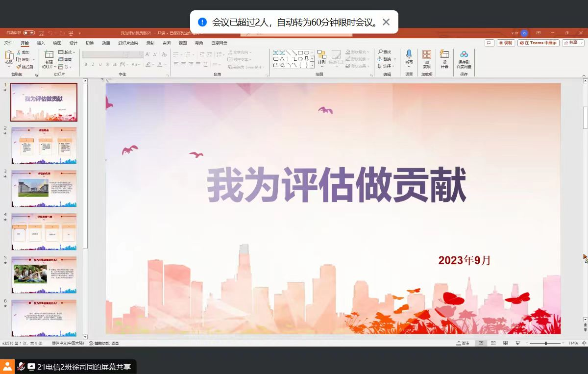
Task: Open the slide Layout dropdown
Action: click(65, 52)
